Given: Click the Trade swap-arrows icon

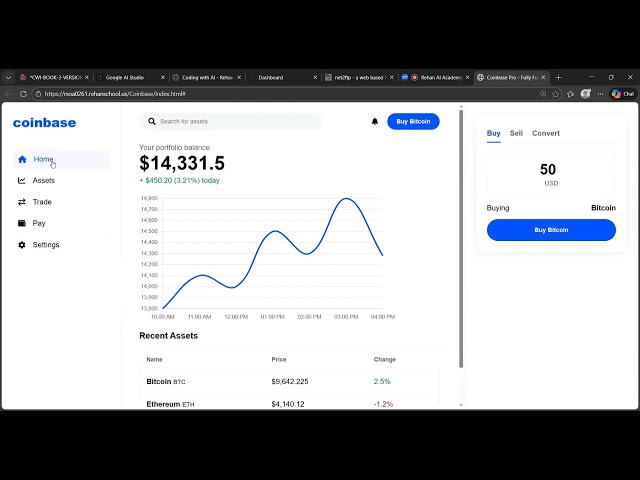Looking at the screenshot, I should (22, 202).
